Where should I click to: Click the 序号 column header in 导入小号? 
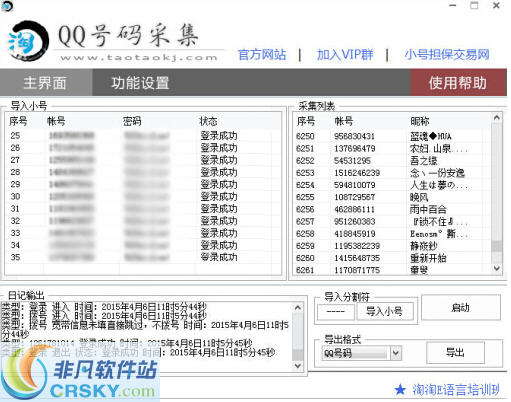pos(18,121)
